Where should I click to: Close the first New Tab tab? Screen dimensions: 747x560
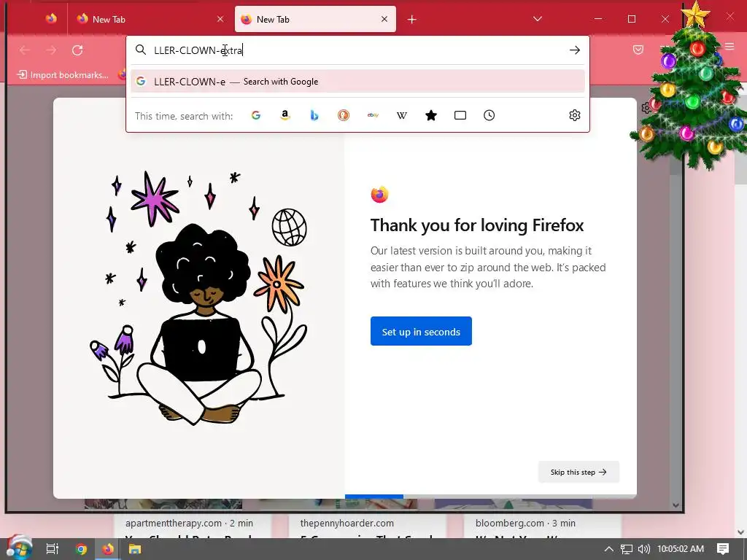pos(220,19)
